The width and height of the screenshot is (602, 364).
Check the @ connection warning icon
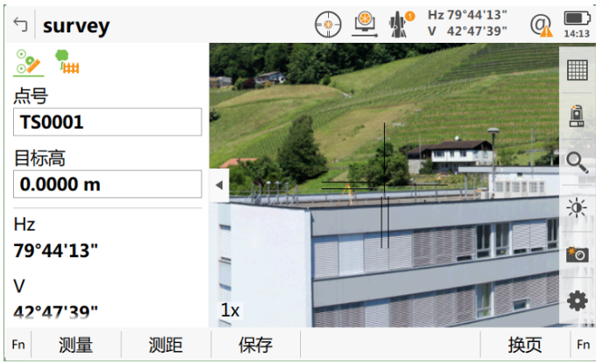(542, 25)
